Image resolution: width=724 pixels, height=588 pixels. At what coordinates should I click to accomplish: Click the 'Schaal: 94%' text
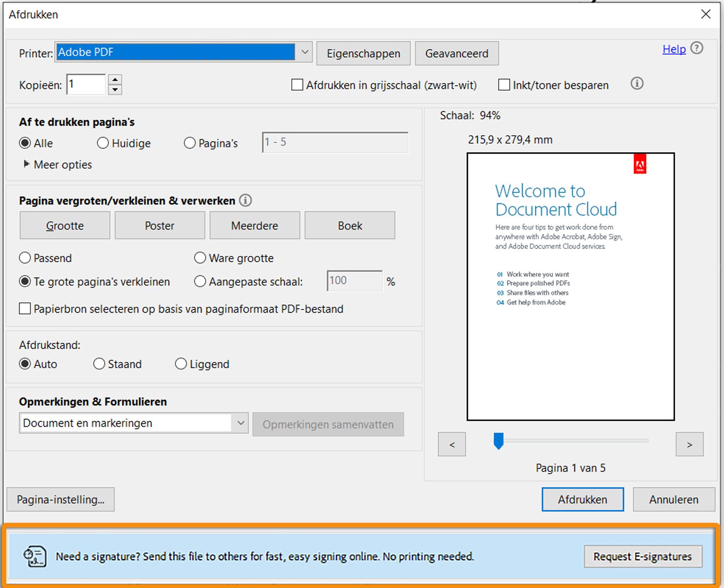470,115
